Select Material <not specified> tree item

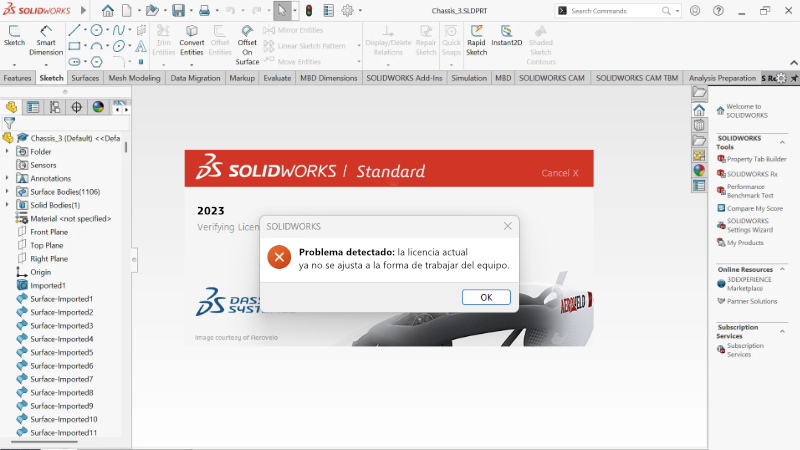pos(70,218)
